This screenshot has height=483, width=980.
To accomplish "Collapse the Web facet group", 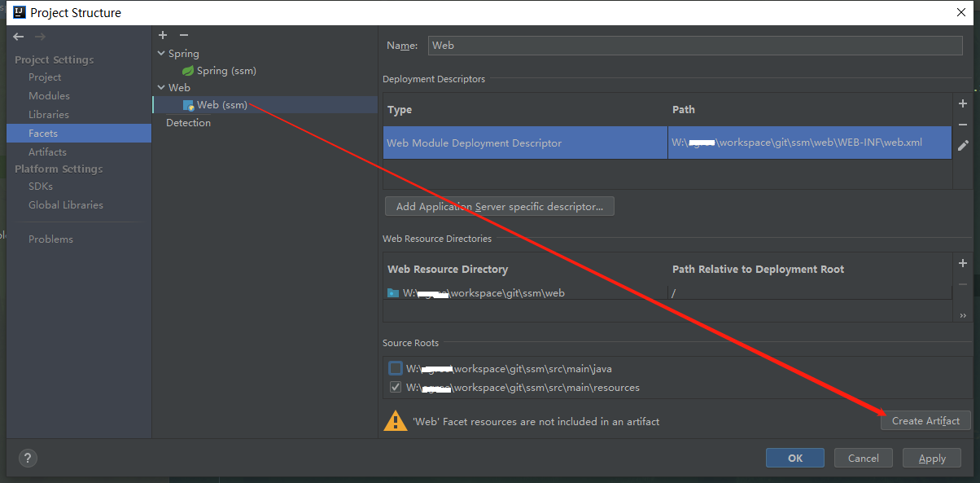I will coord(160,88).
